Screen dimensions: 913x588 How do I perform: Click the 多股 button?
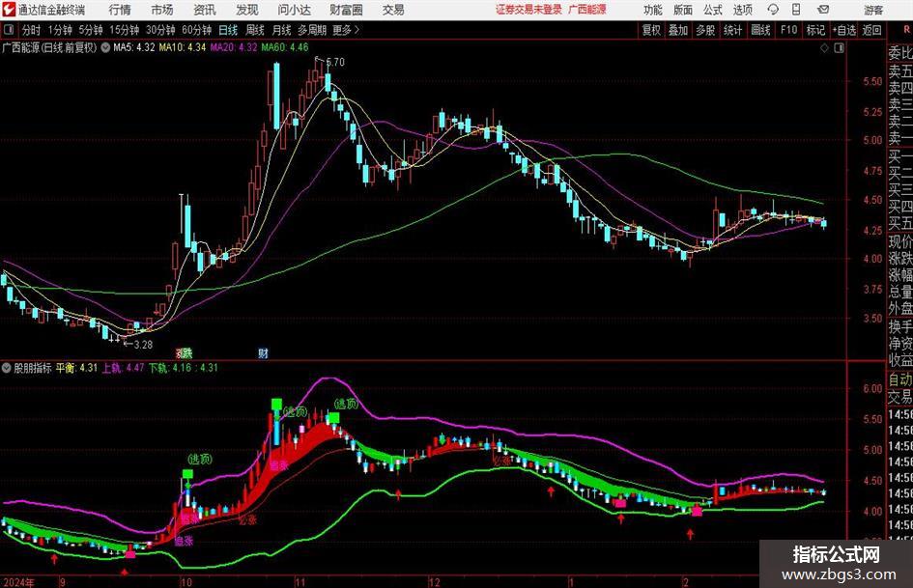coord(705,30)
